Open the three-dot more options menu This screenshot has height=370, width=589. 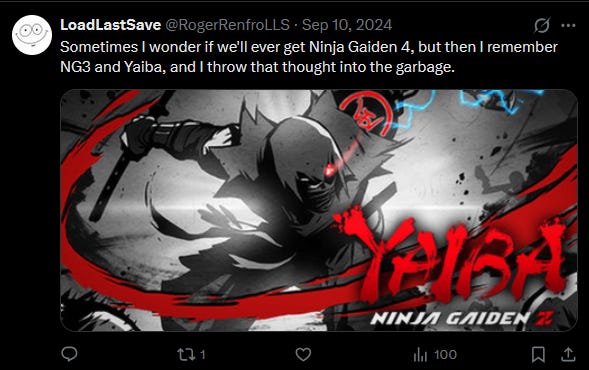(568, 26)
